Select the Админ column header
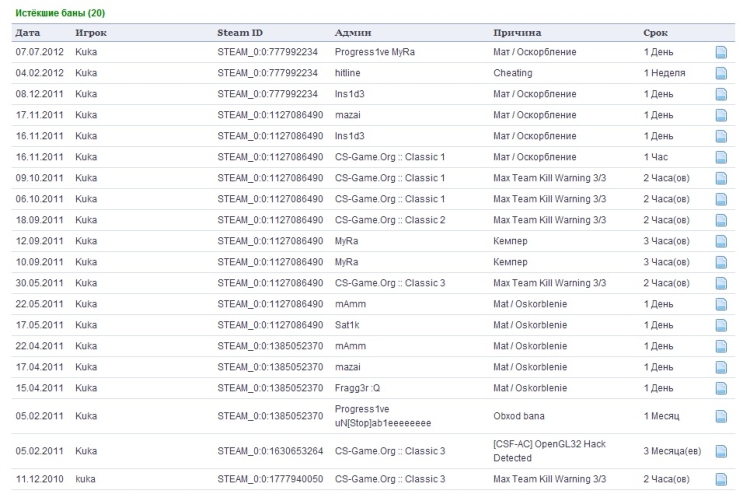Screen dimensions: 750x494 click(353, 33)
